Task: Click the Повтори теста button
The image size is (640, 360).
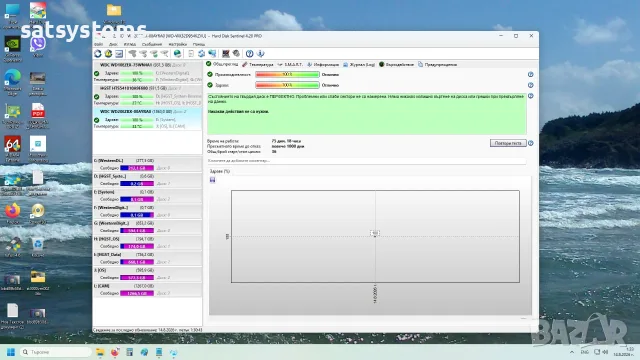Action: point(508,143)
